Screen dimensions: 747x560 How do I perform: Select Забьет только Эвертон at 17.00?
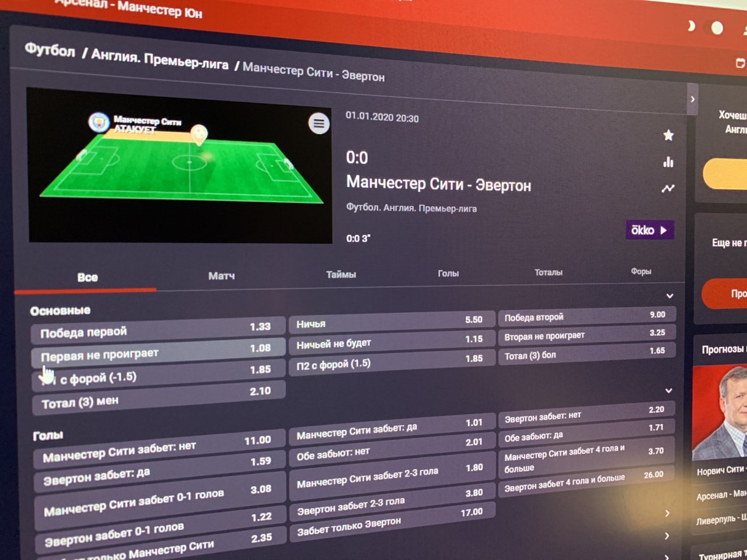(x=392, y=521)
